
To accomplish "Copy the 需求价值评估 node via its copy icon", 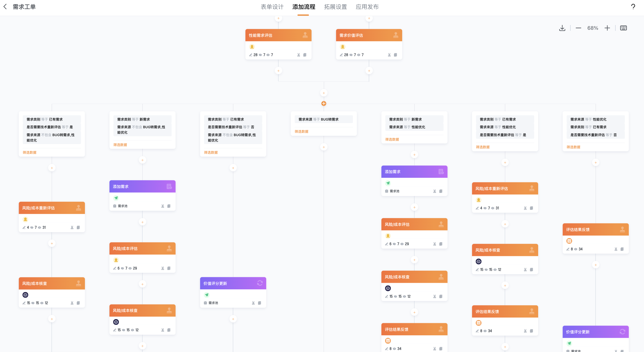I will (395, 55).
